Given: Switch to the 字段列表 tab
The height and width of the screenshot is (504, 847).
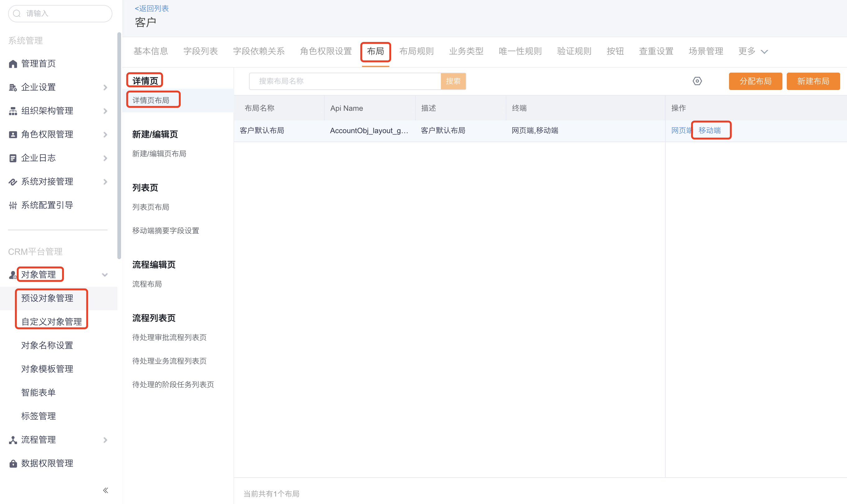Looking at the screenshot, I should point(201,51).
